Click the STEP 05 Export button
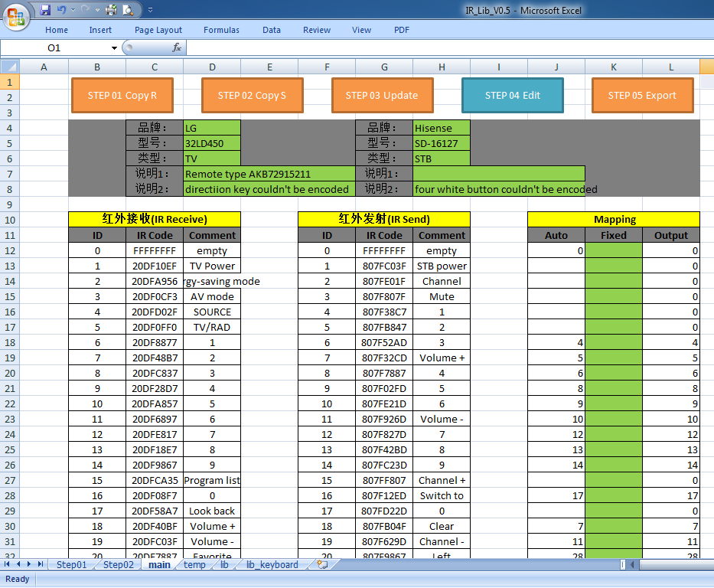This screenshot has height=588, width=714. (x=642, y=96)
